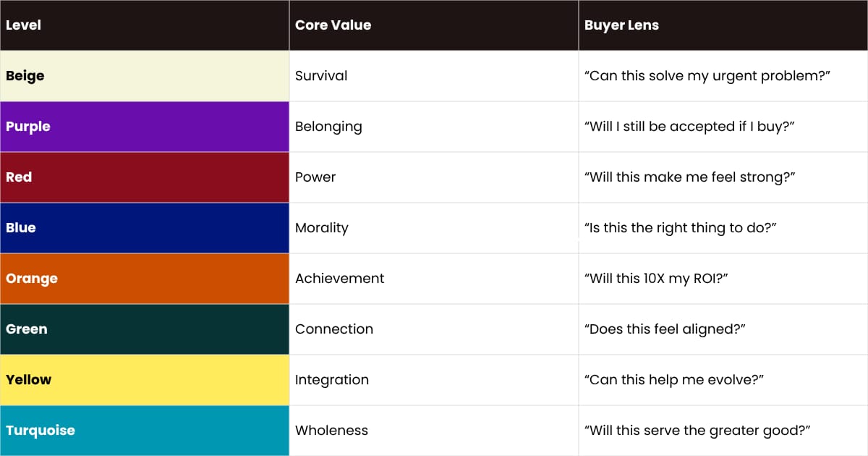Screen dimensions: 868x456
Task: Click the Buyer Lens column header
Action: click(621, 25)
